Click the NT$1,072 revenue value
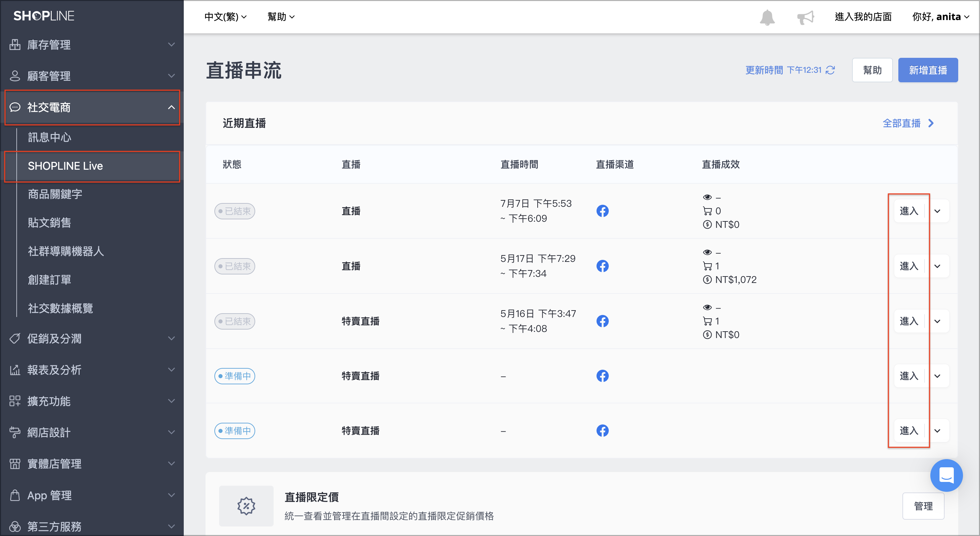Image resolution: width=980 pixels, height=536 pixels. [x=736, y=280]
